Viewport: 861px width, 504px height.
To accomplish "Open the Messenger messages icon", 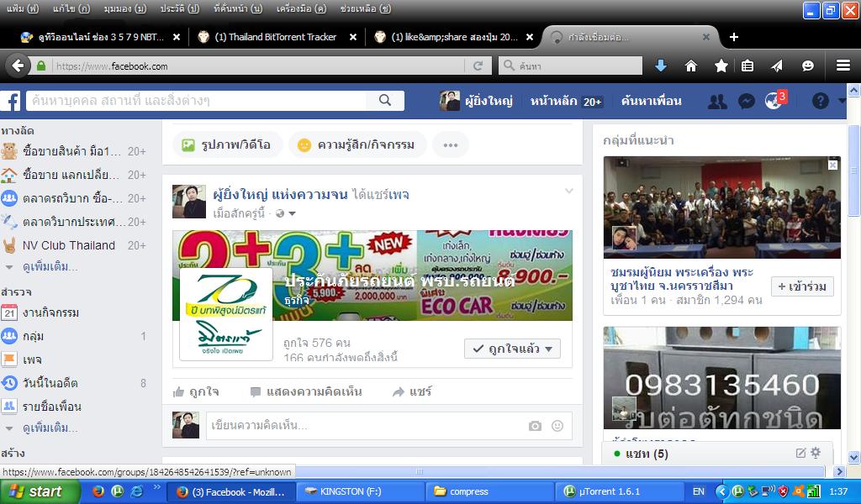I will [747, 101].
